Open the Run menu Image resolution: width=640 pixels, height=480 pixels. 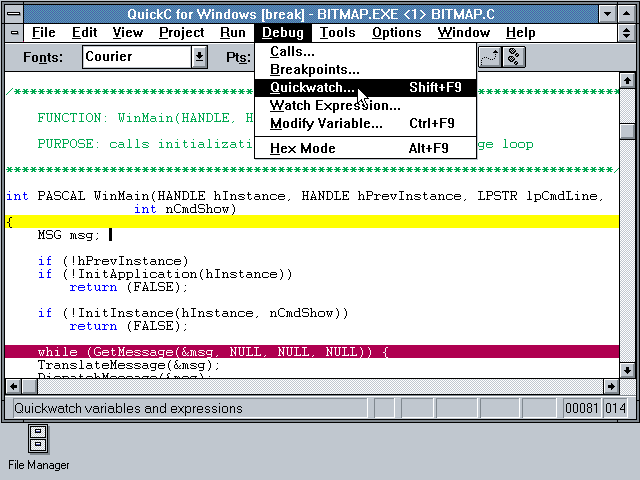tap(233, 33)
